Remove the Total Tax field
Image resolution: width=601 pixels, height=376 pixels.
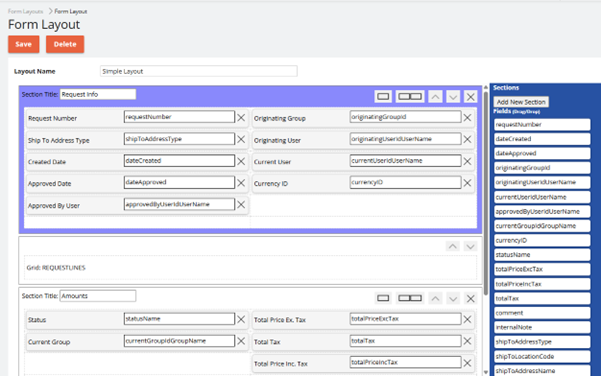[467, 341]
